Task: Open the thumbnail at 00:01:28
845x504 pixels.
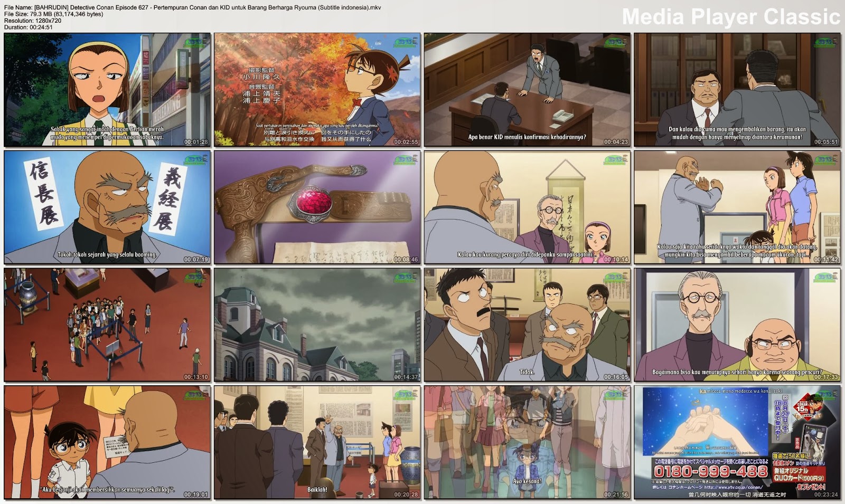Action: click(x=107, y=90)
